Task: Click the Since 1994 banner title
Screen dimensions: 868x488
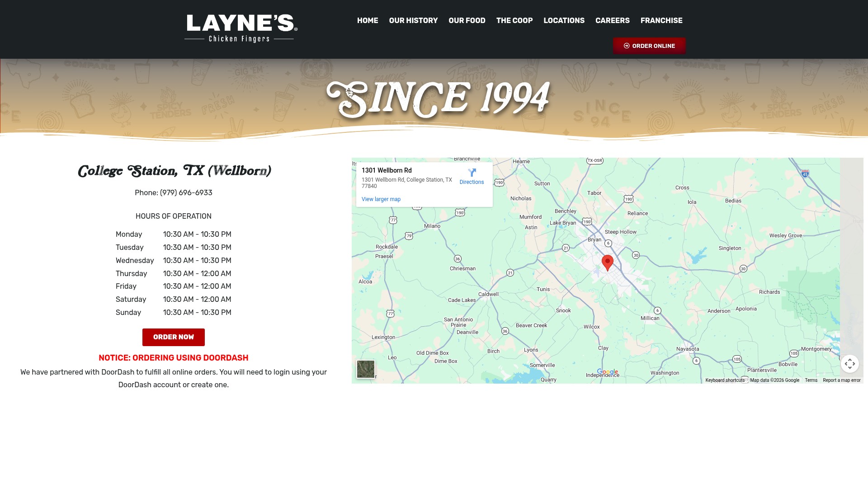Action: pos(438,99)
